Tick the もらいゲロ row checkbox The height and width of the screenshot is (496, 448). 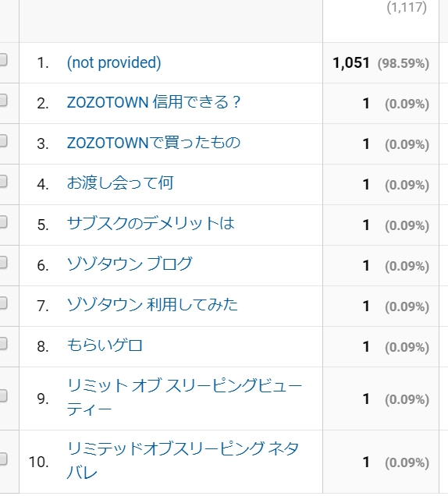coord(2,343)
